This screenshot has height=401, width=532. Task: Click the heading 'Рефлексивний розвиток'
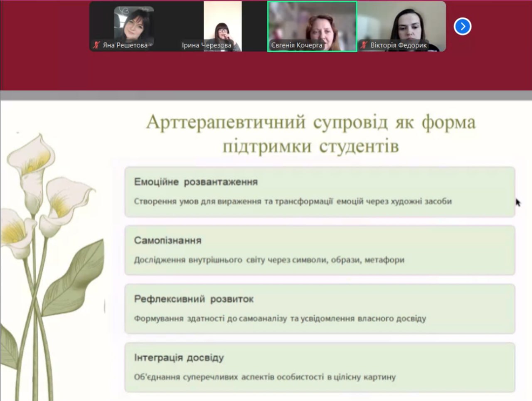[x=194, y=299]
